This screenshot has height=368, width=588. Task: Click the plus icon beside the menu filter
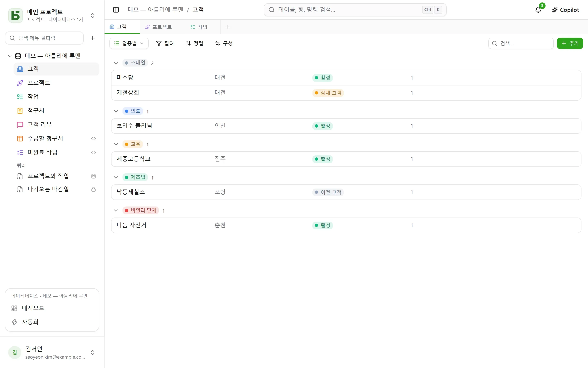(x=92, y=38)
